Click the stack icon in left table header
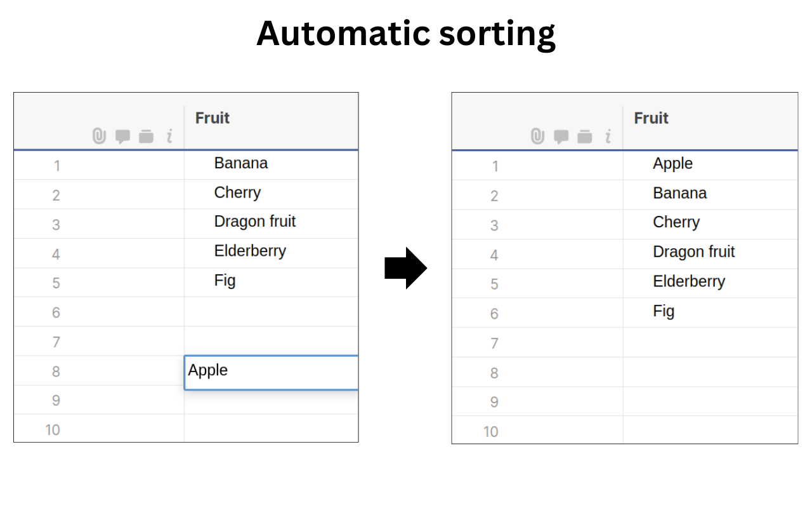The image size is (812, 508). 147,136
